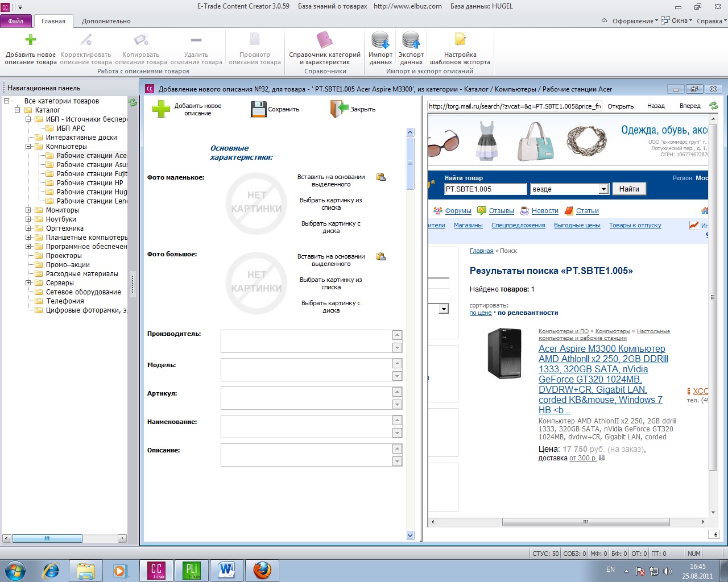Open the Acer Aspire M3300 product link

click(603, 379)
